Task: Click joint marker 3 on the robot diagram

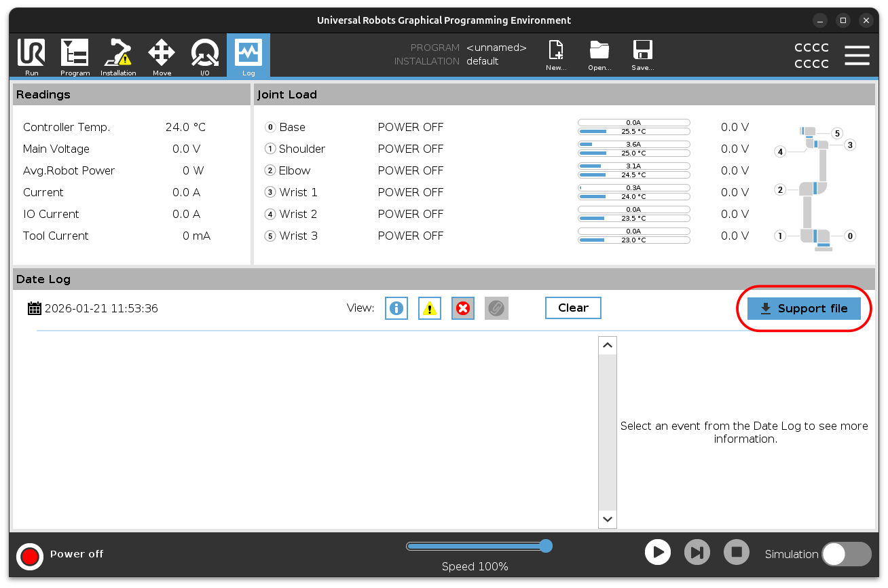Action: pyautogui.click(x=850, y=145)
